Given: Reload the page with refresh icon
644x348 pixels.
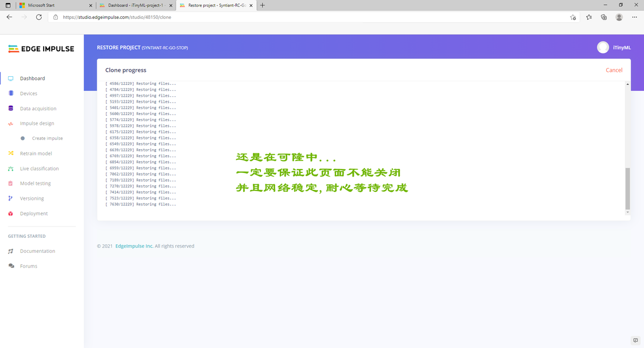Looking at the screenshot, I should pos(38,17).
